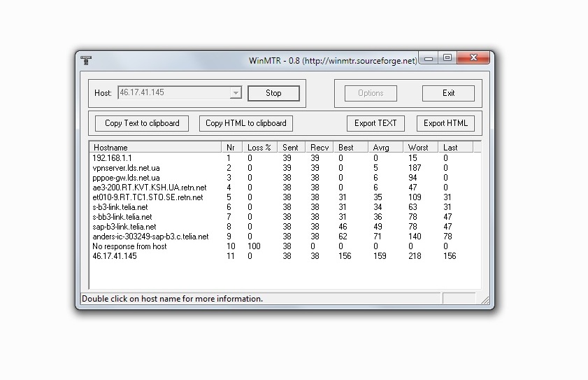
Task: Click the Sent column header
Action: pyautogui.click(x=291, y=147)
